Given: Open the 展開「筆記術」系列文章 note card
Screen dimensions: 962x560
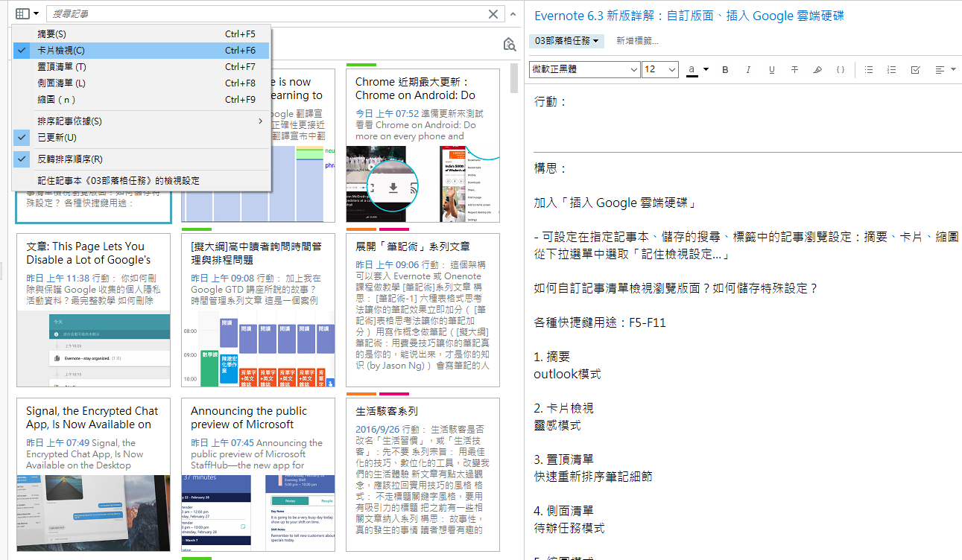Looking at the screenshot, I should (423, 310).
